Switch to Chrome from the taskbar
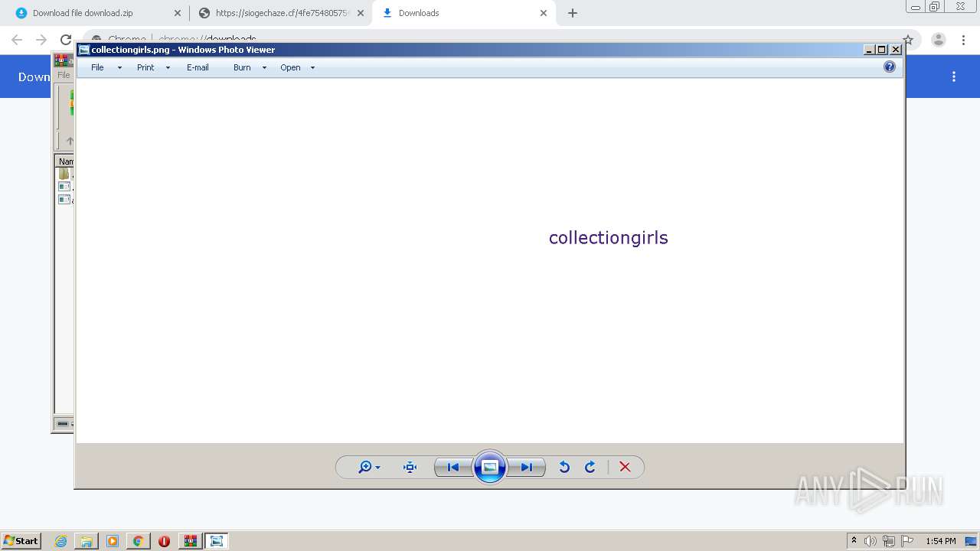This screenshot has height=551, width=980. tap(138, 541)
